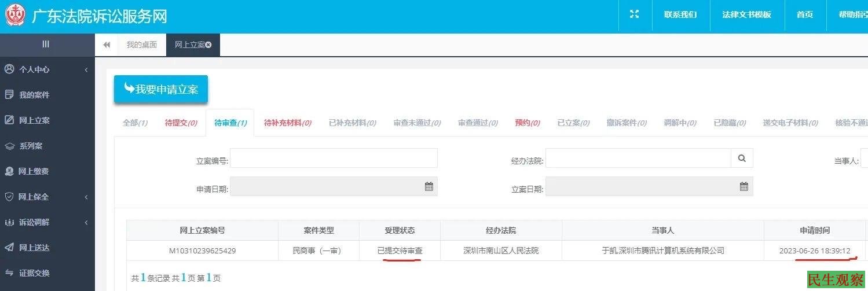Open the calendar icon in 申请日期 field
868x291 pixels.
428,186
